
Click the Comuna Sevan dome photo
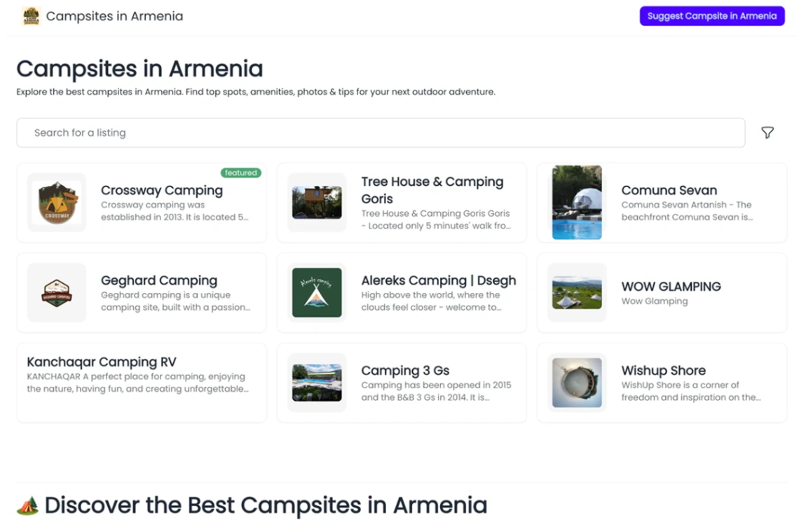[577, 203]
